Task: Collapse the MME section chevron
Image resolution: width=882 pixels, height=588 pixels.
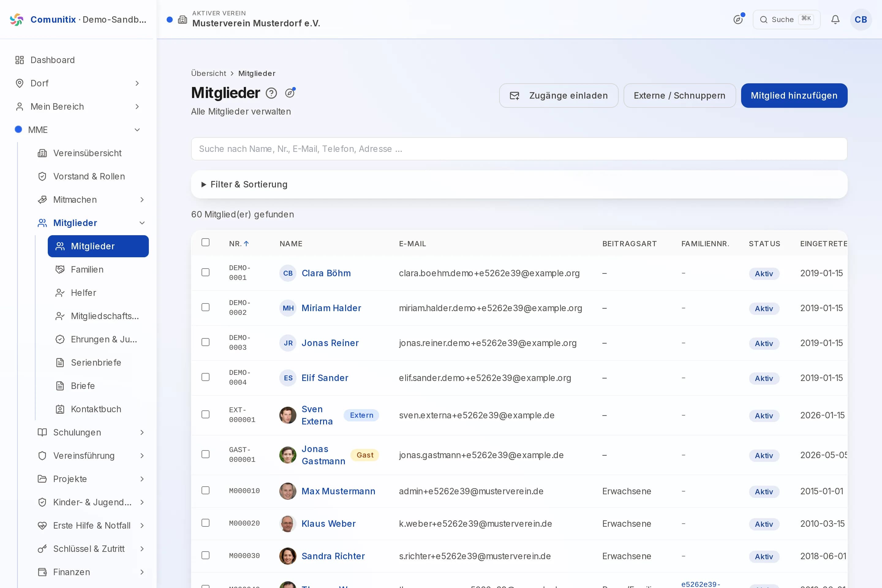Action: click(137, 130)
